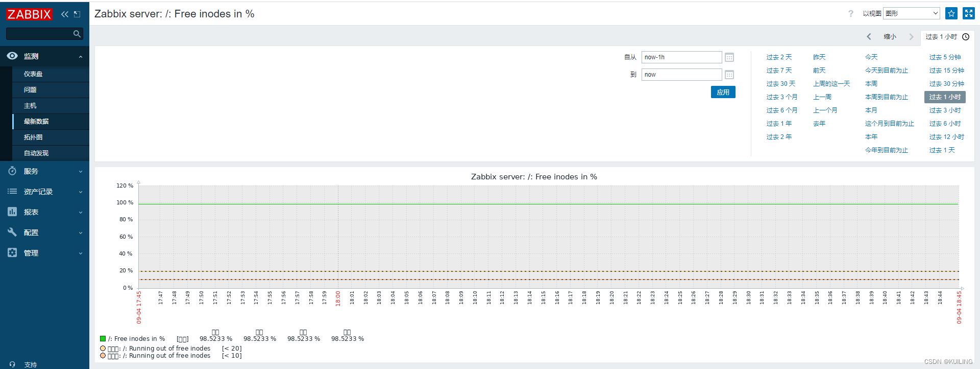Select 昨天 time range

click(819, 57)
